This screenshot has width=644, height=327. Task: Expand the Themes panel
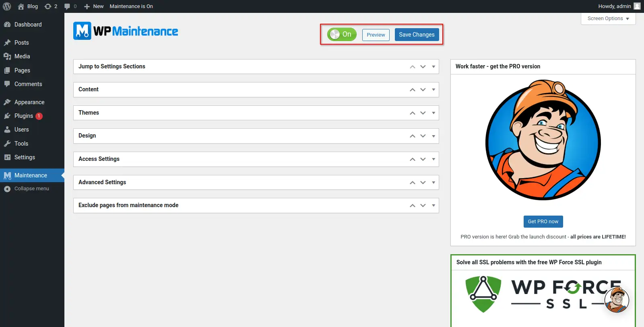(x=433, y=113)
